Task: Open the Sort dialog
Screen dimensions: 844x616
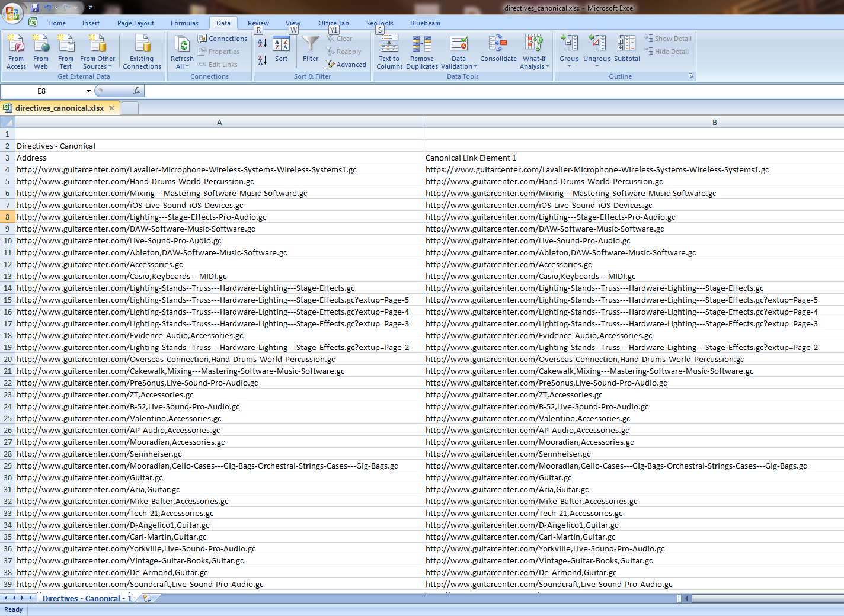Action: (x=281, y=50)
